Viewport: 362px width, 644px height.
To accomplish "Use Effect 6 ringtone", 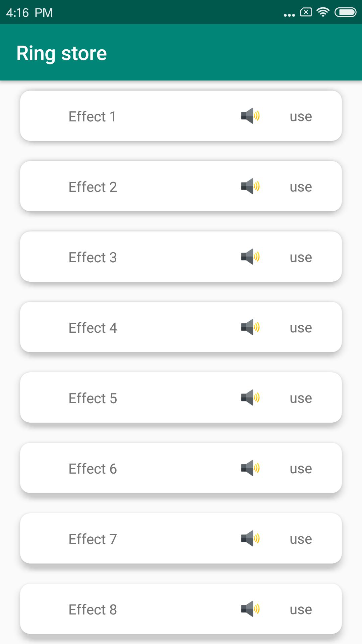I will coord(301,469).
